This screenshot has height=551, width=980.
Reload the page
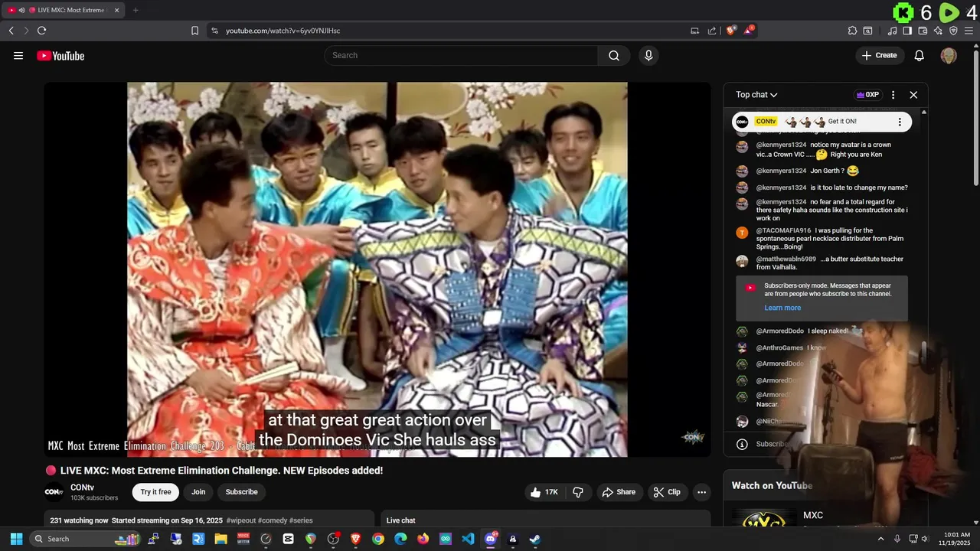tap(41, 31)
